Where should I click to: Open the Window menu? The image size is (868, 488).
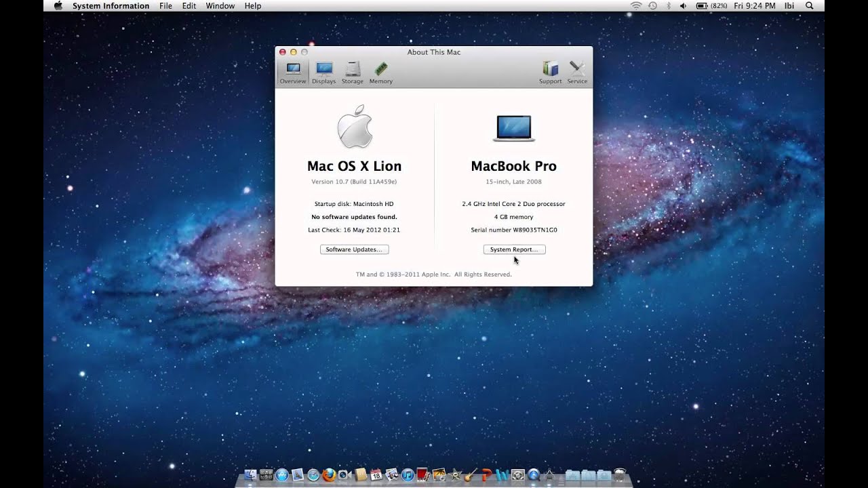[220, 5]
